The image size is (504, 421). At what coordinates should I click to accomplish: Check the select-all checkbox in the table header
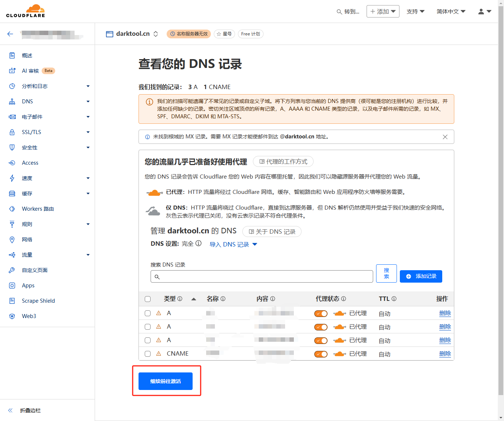[x=148, y=299]
